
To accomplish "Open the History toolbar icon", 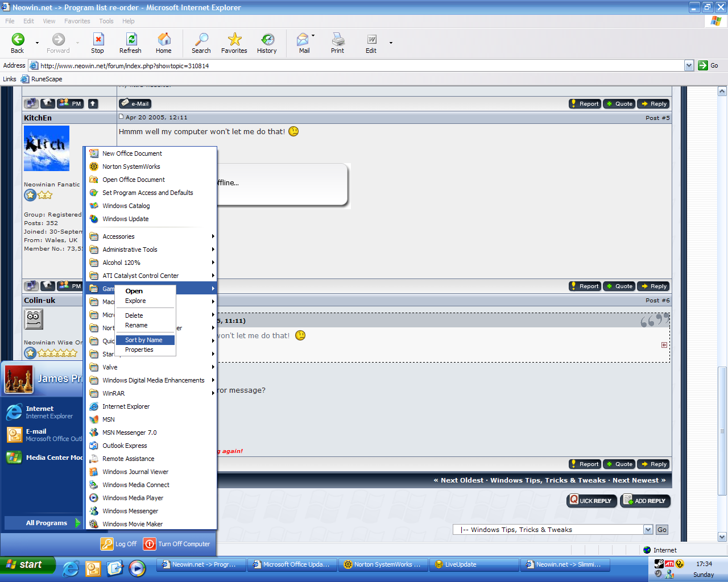I will tap(267, 39).
